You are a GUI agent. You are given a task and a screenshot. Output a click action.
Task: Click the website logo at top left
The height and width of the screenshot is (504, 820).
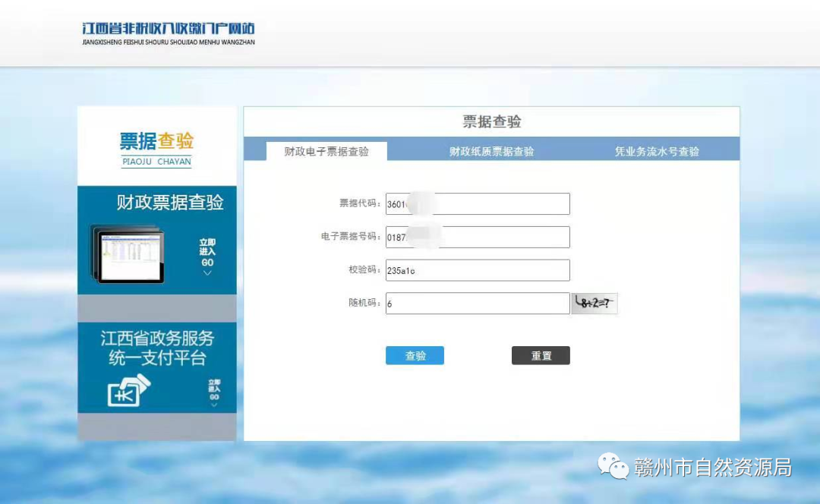pos(167,32)
